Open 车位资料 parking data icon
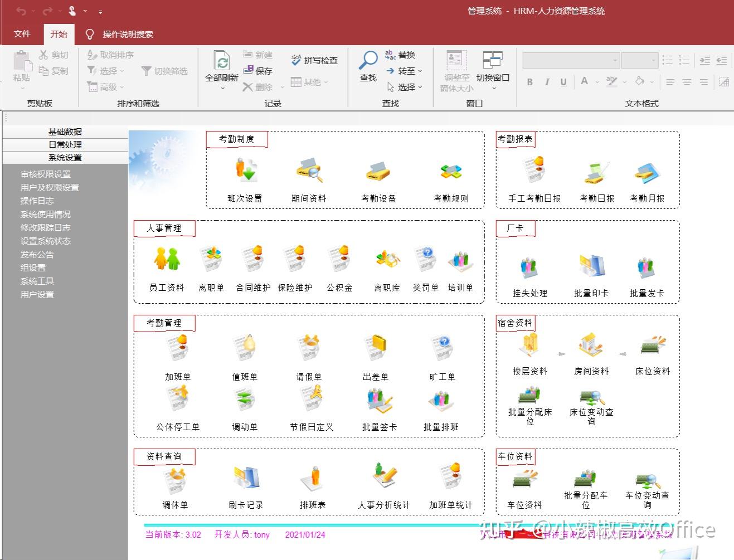 [524, 479]
